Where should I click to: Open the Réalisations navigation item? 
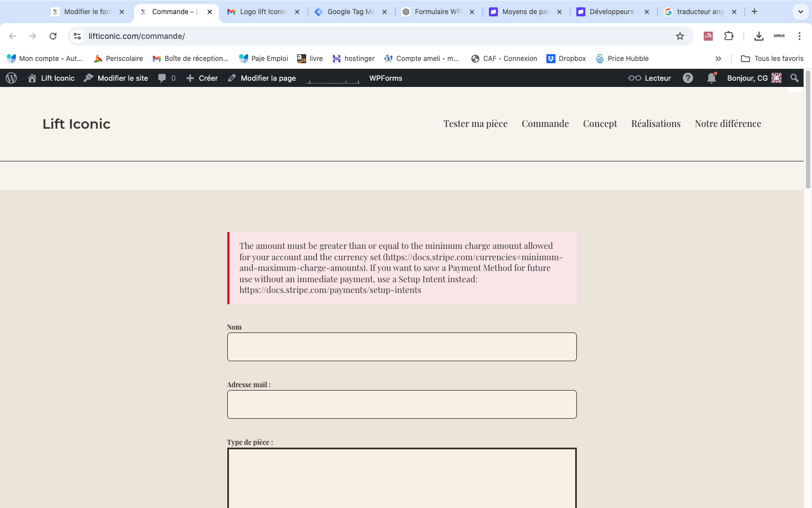[x=656, y=124]
